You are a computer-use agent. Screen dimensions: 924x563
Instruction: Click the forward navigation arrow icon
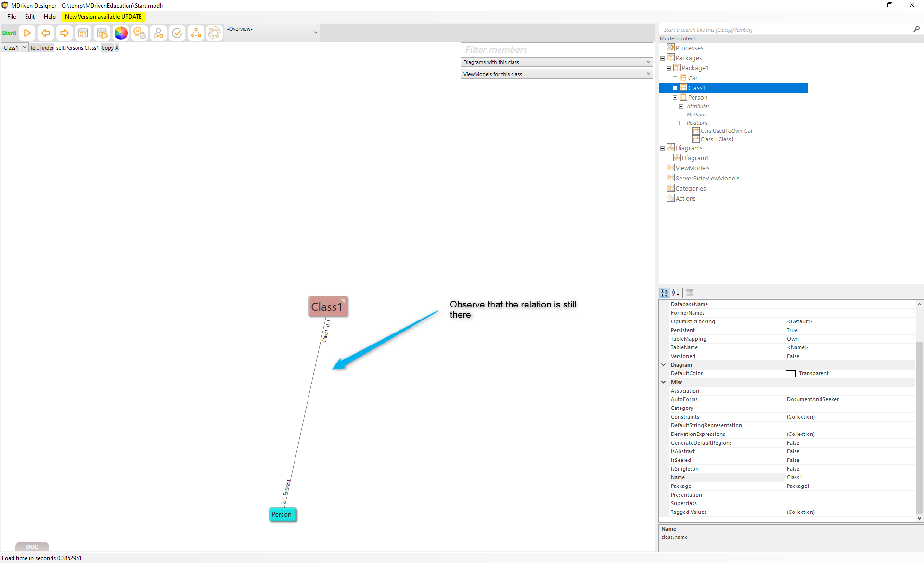[64, 33]
